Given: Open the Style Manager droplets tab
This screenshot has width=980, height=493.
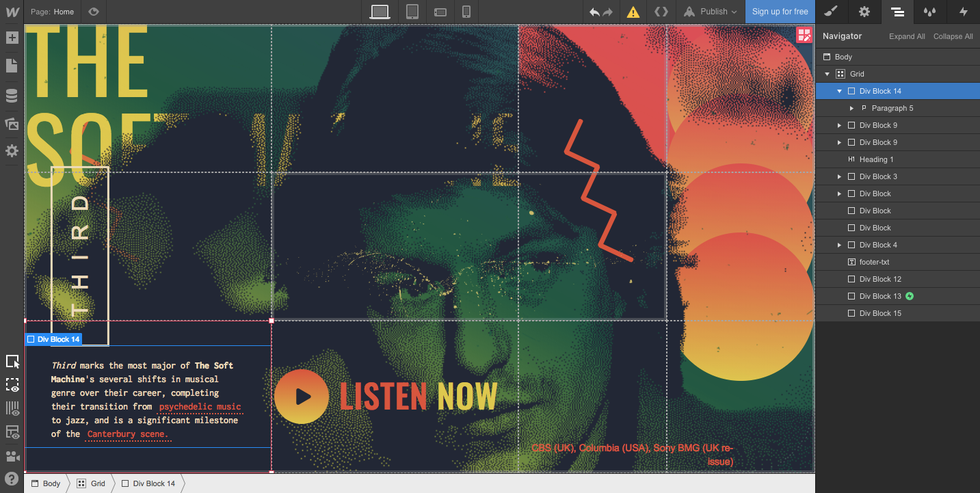Looking at the screenshot, I should click(x=930, y=12).
